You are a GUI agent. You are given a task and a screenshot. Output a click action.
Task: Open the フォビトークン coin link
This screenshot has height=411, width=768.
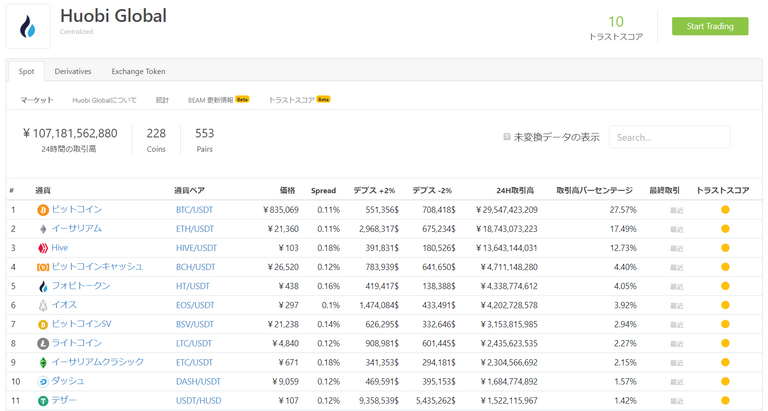tap(81, 286)
